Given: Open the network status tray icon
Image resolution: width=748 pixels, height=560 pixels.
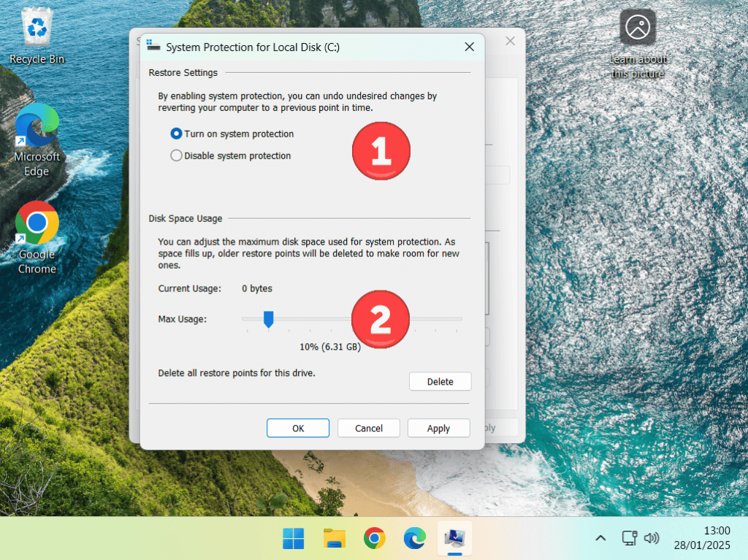Looking at the screenshot, I should pyautogui.click(x=629, y=538).
